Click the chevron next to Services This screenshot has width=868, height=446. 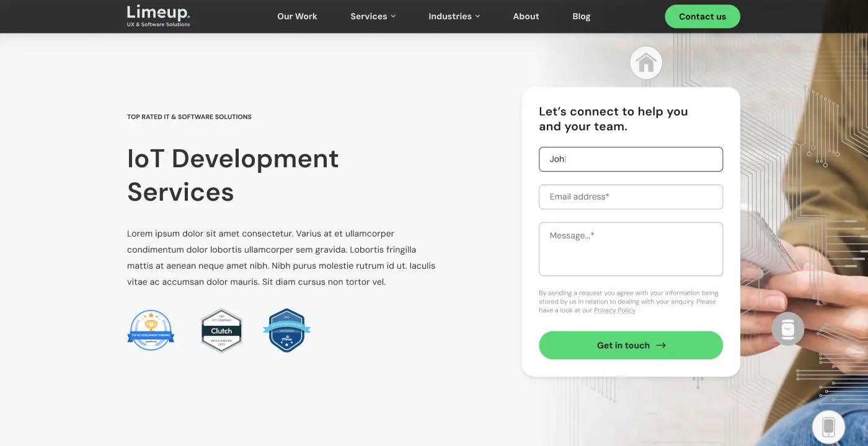[x=393, y=17]
